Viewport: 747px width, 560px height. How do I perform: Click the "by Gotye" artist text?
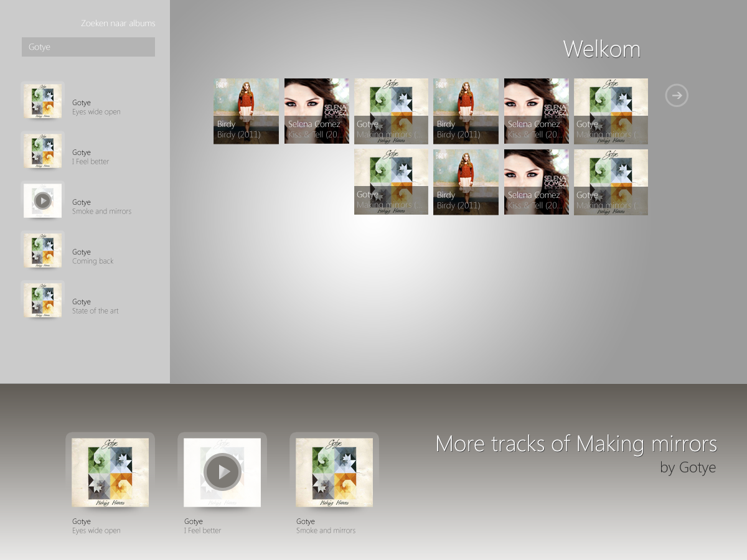coord(688,467)
